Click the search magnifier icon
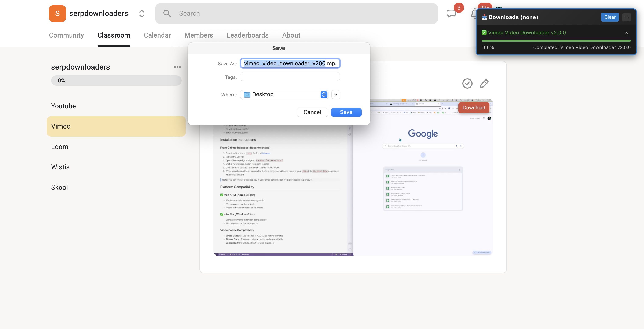Viewport: 644px width, 329px height. (x=167, y=13)
